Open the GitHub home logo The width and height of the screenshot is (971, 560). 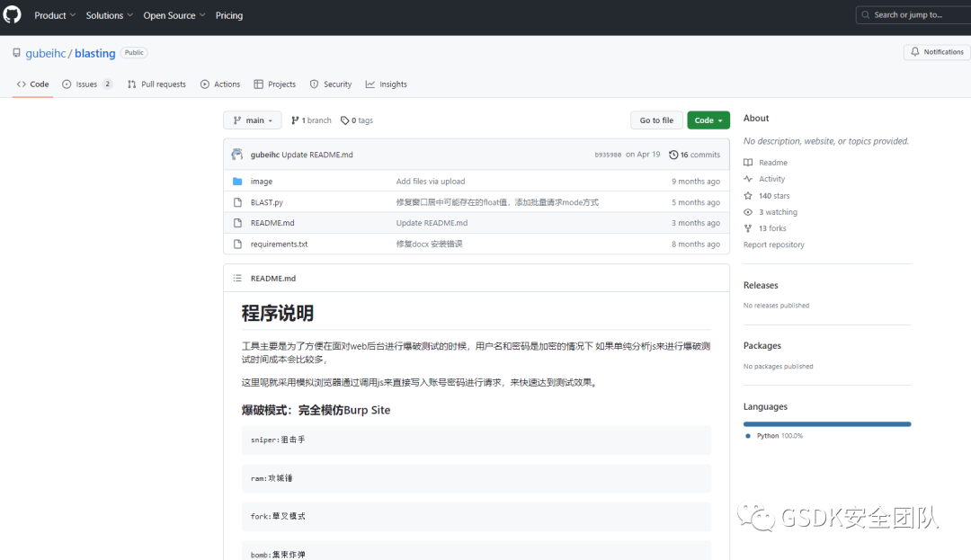tap(12, 14)
